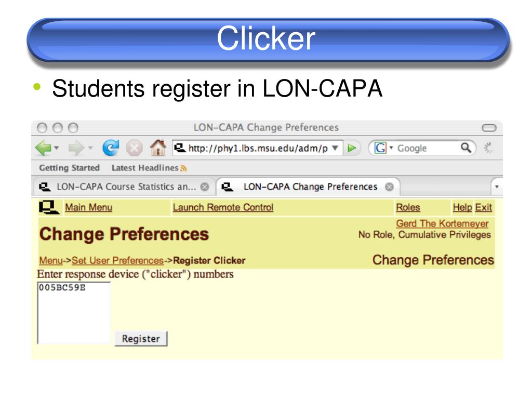Close the Course Statistics tab

tap(205, 187)
